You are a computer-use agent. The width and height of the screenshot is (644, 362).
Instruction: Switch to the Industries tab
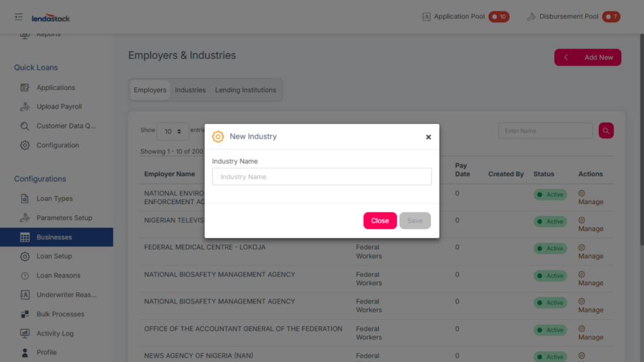click(190, 90)
